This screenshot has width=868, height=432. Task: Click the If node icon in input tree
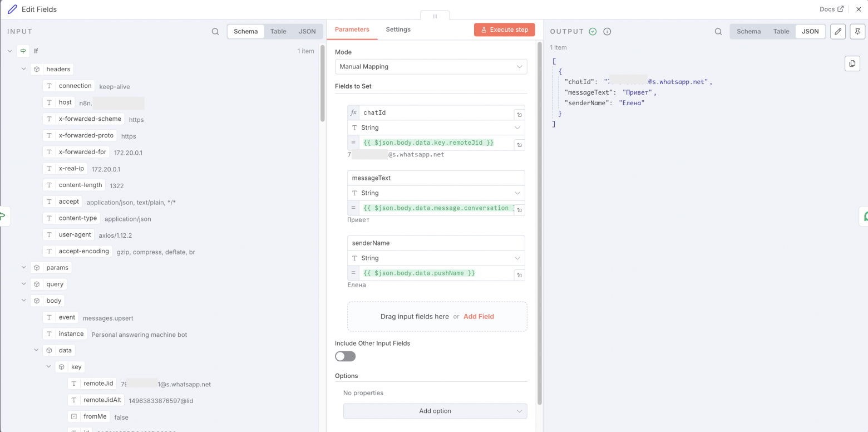click(x=23, y=51)
